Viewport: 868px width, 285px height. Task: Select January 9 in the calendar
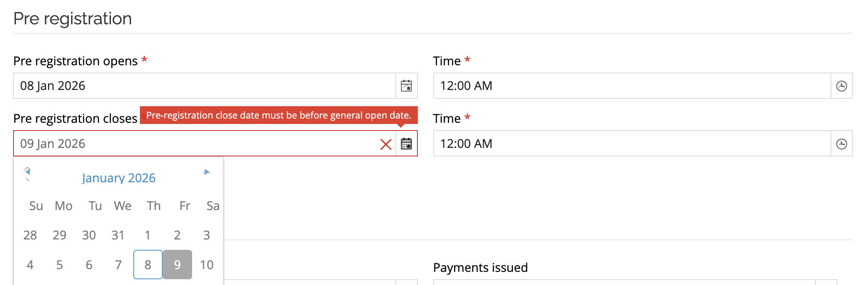[177, 265]
